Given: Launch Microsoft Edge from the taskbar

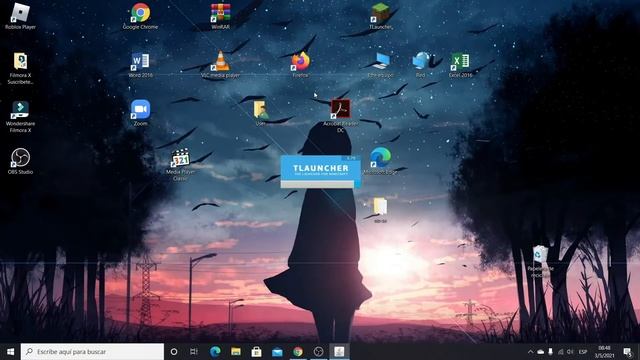Looking at the screenshot, I should click(215, 351).
